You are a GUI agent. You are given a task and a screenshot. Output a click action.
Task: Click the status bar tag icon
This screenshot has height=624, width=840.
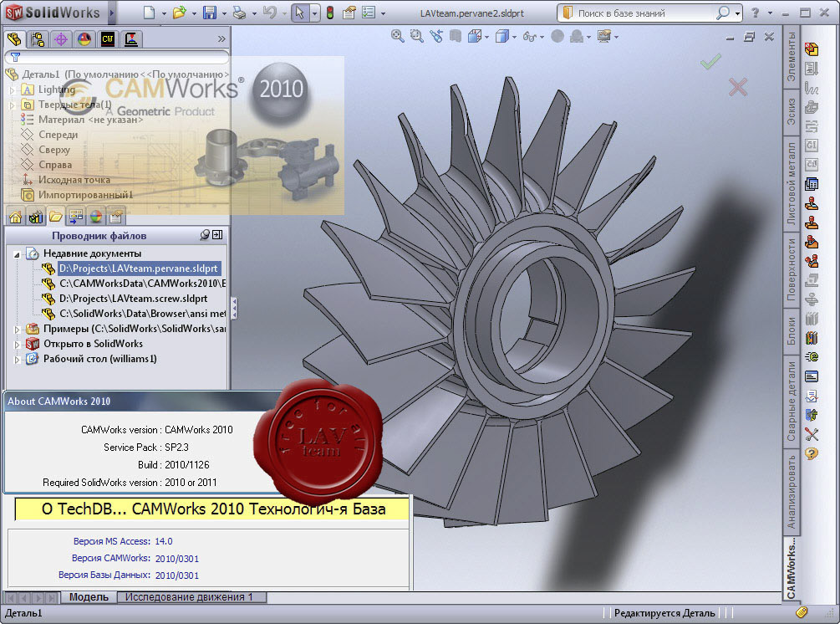(x=802, y=612)
